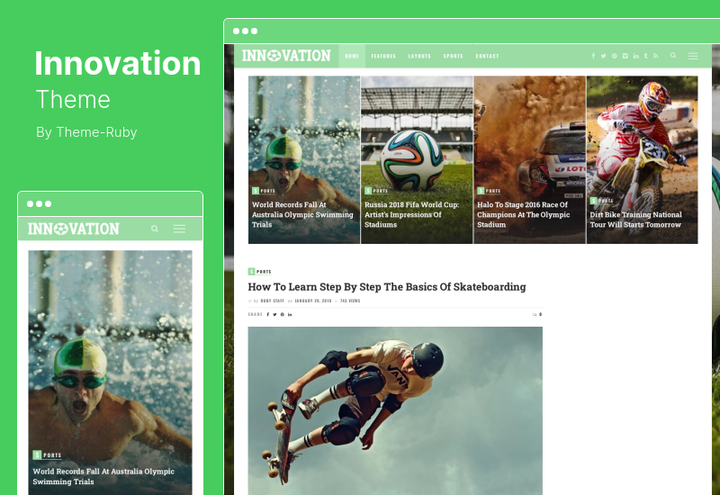Image resolution: width=720 pixels, height=495 pixels.
Task: Click search icon in mobile preview header
Action: [x=155, y=229]
